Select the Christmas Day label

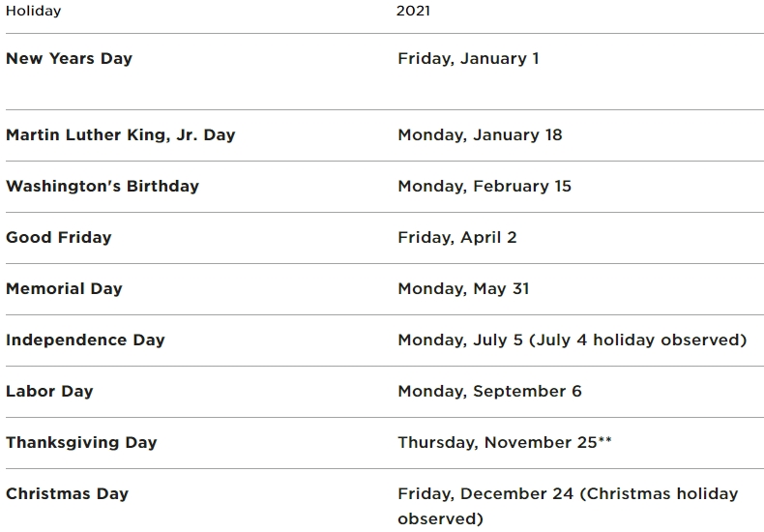[67, 493]
